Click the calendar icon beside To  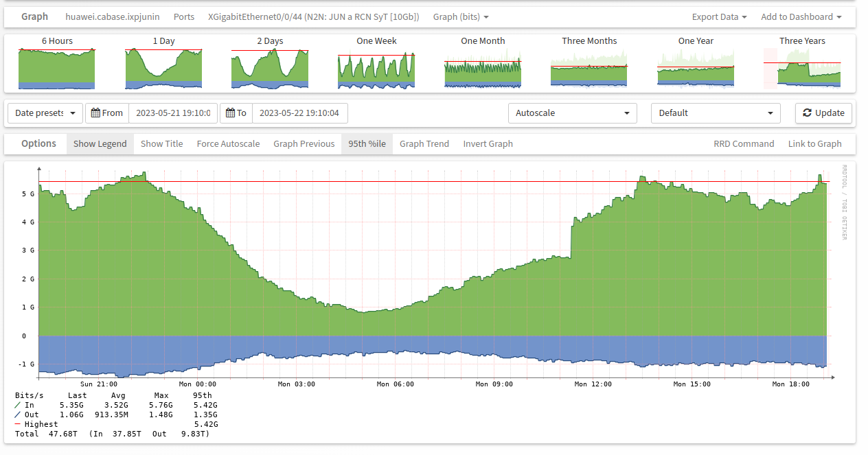[231, 113]
